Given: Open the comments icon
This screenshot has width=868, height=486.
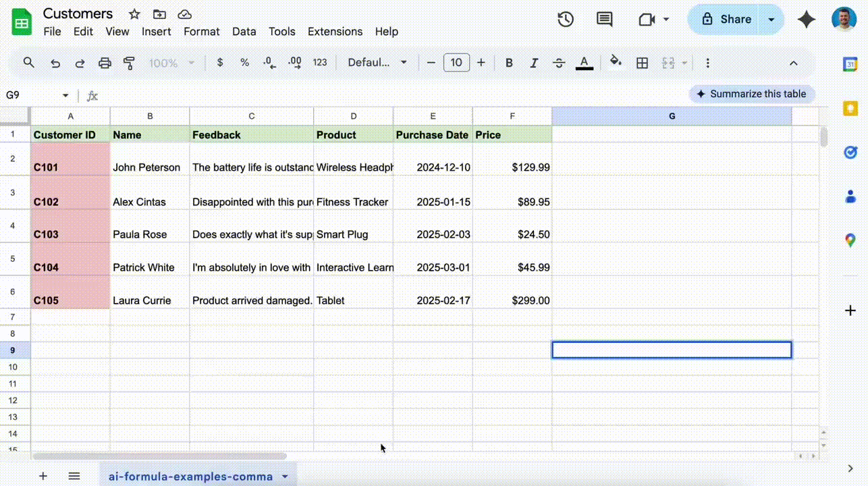Looking at the screenshot, I should [x=605, y=20].
